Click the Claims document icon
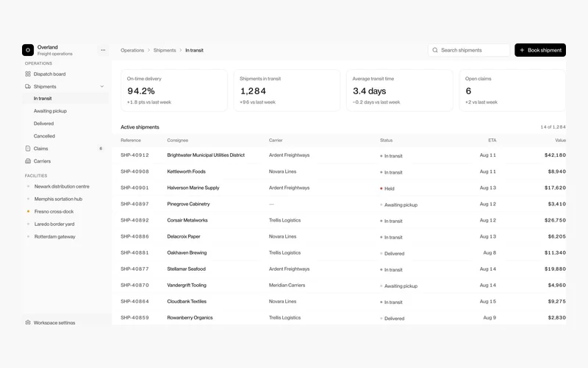The height and width of the screenshot is (368, 588). click(28, 149)
